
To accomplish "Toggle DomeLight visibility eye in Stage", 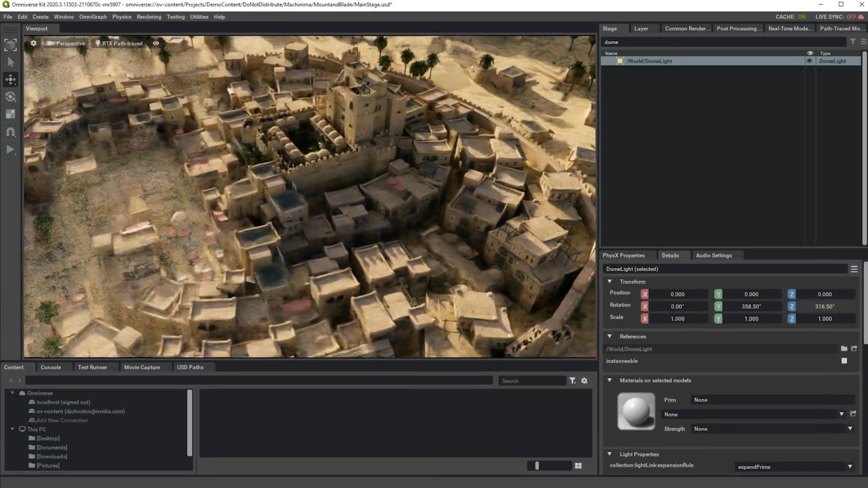I will tap(810, 61).
